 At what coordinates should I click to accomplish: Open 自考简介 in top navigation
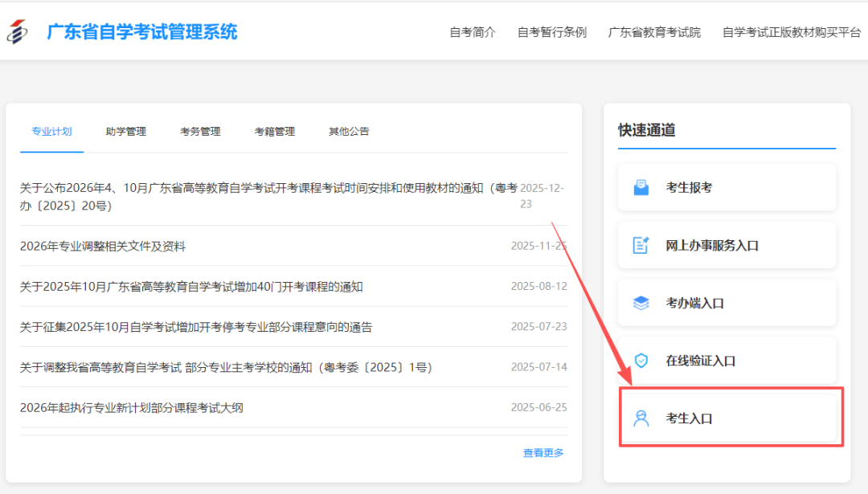pyautogui.click(x=473, y=33)
